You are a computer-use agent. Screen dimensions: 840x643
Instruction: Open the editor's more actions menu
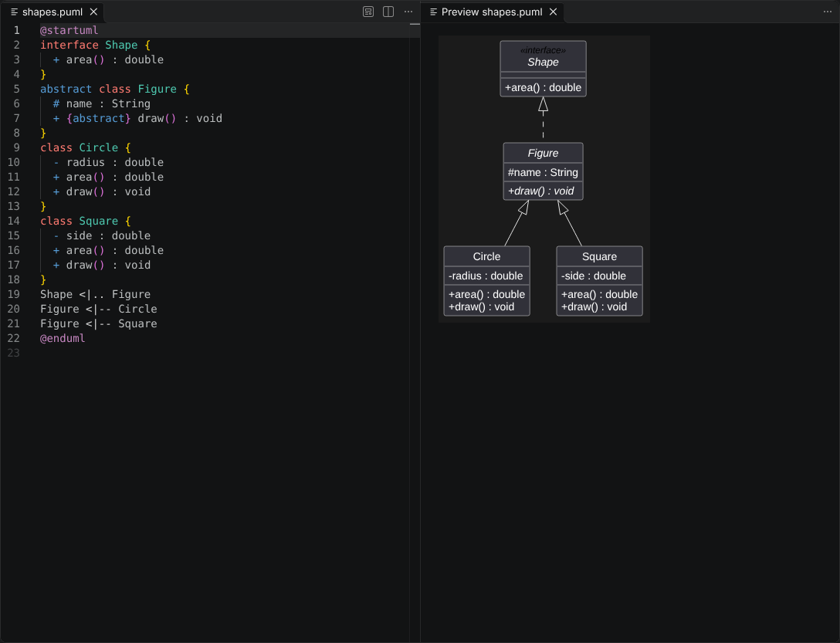(408, 12)
